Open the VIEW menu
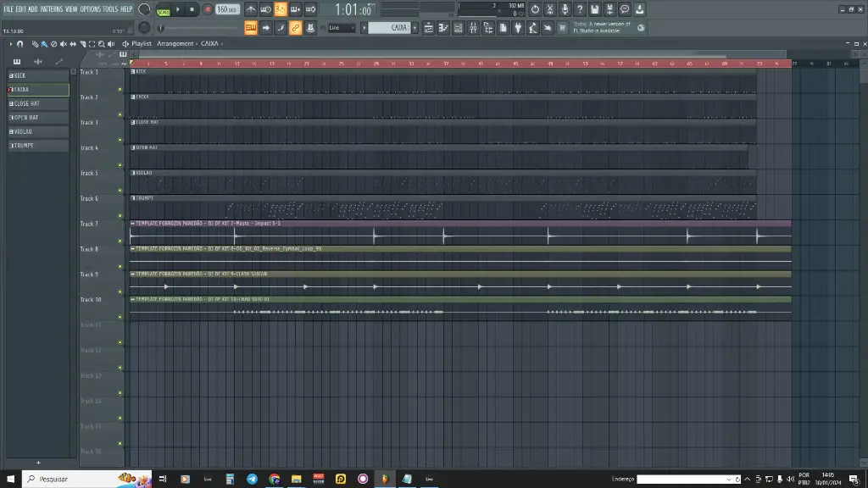 tap(71, 9)
